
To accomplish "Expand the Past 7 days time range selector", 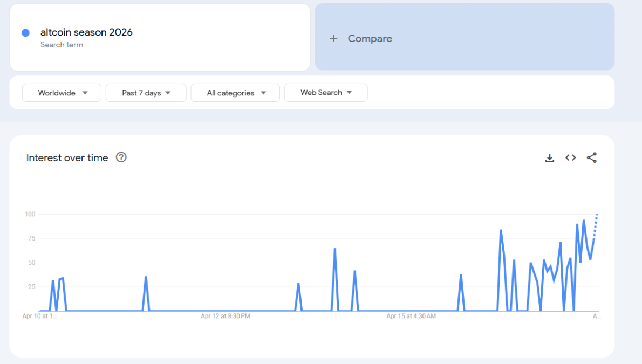I will [x=146, y=93].
